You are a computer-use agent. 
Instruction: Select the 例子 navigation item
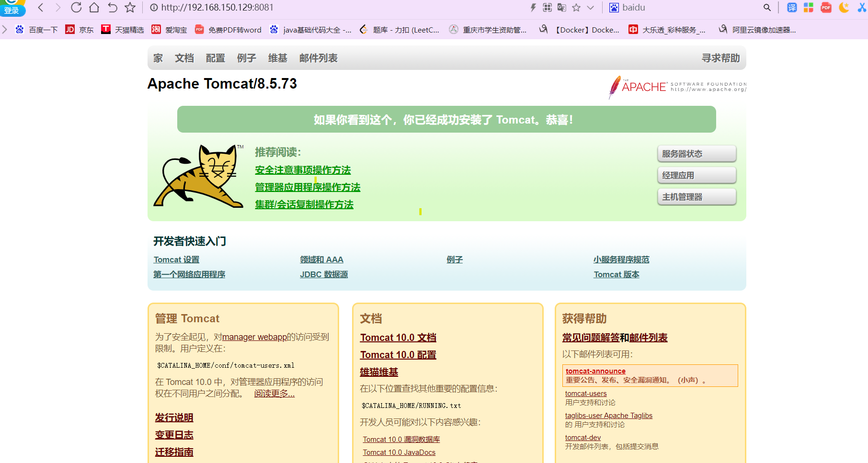pos(247,58)
